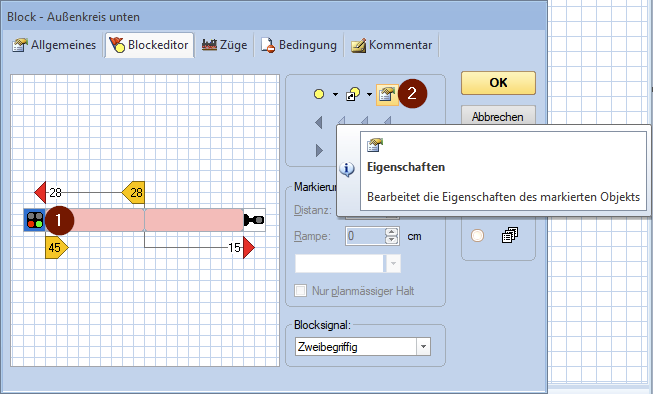Toggle Nur planmässiger Halt checkbox
653x394 pixels.
coord(300,290)
